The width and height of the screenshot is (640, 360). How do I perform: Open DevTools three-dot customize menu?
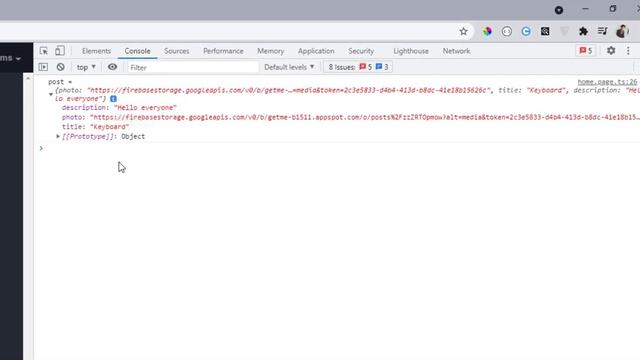pyautogui.click(x=628, y=51)
